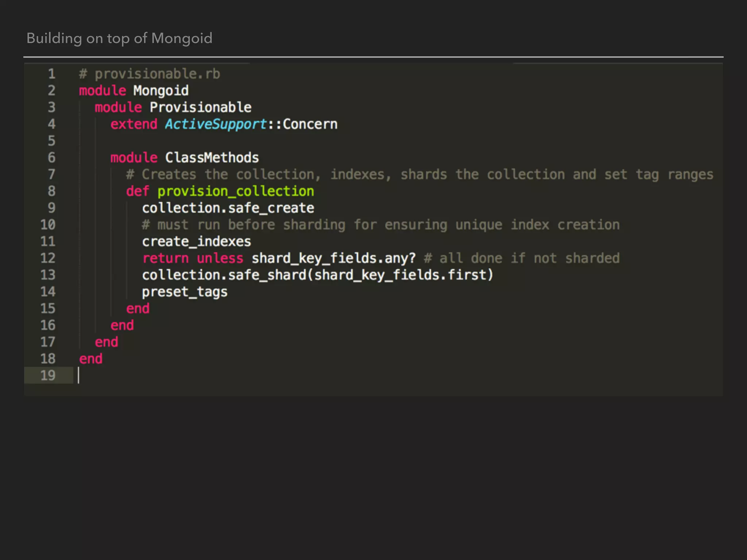This screenshot has width=747, height=560.
Task: Click collection.safe_create on line 9
Action: [228, 208]
